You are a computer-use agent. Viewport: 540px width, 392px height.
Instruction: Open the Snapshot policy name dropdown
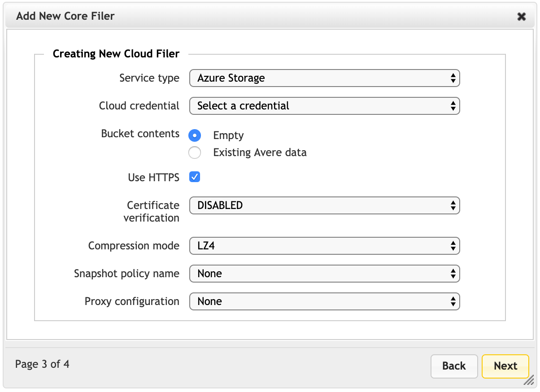tap(324, 274)
